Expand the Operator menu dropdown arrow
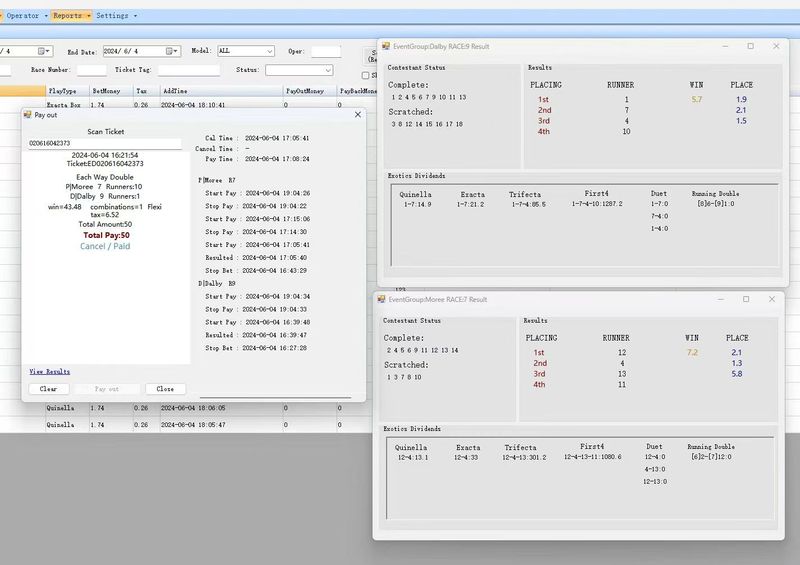Image resolution: width=800 pixels, height=565 pixels. [46, 16]
